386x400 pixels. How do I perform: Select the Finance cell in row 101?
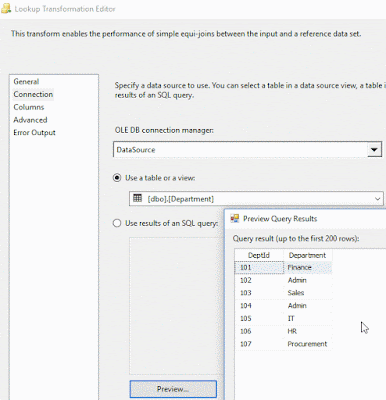pyautogui.click(x=308, y=267)
